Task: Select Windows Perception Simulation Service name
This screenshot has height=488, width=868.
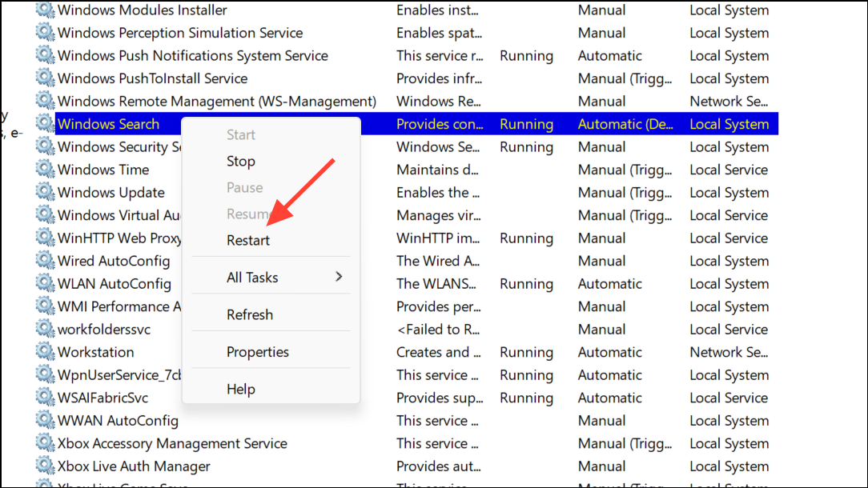Action: [180, 33]
